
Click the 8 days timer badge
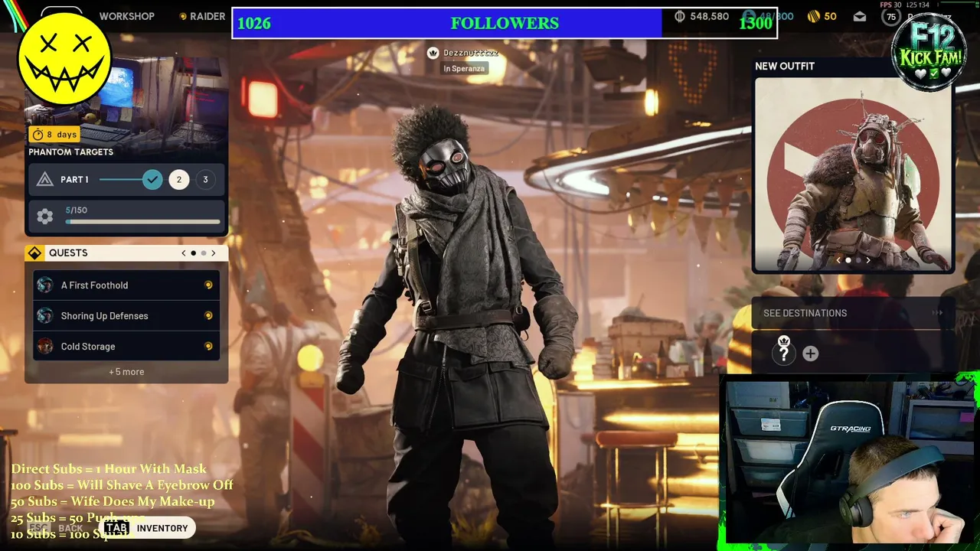(55, 135)
